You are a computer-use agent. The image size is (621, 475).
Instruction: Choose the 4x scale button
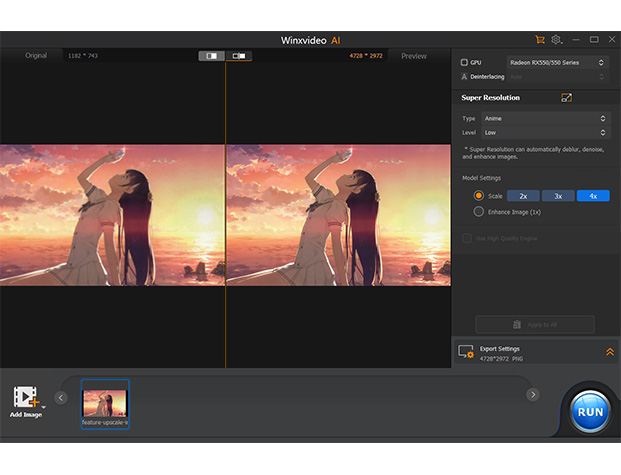point(593,196)
